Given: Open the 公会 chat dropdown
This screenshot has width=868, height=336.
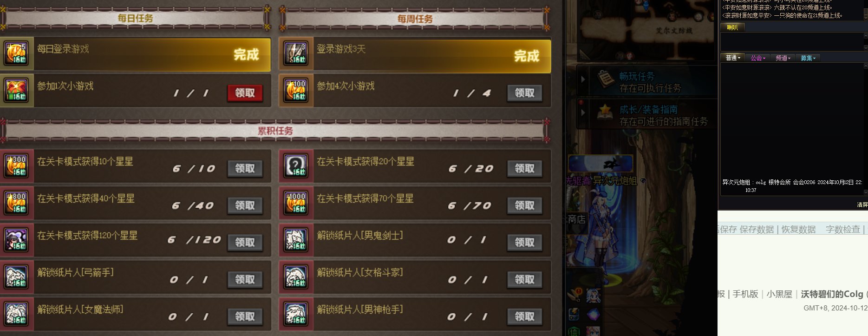Looking at the screenshot, I should (x=758, y=58).
